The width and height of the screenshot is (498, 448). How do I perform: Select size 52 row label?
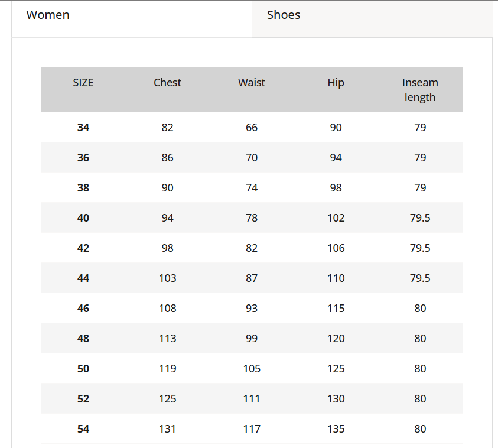83,399
